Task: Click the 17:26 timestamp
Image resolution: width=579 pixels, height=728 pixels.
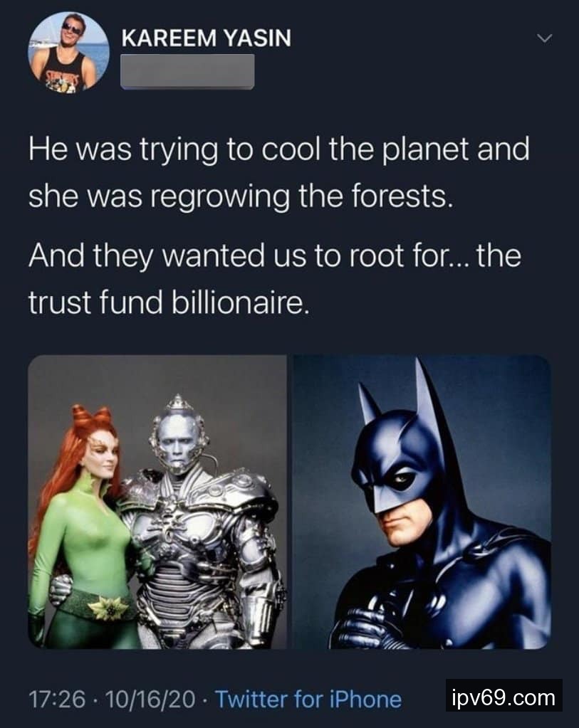Action: click(x=51, y=699)
